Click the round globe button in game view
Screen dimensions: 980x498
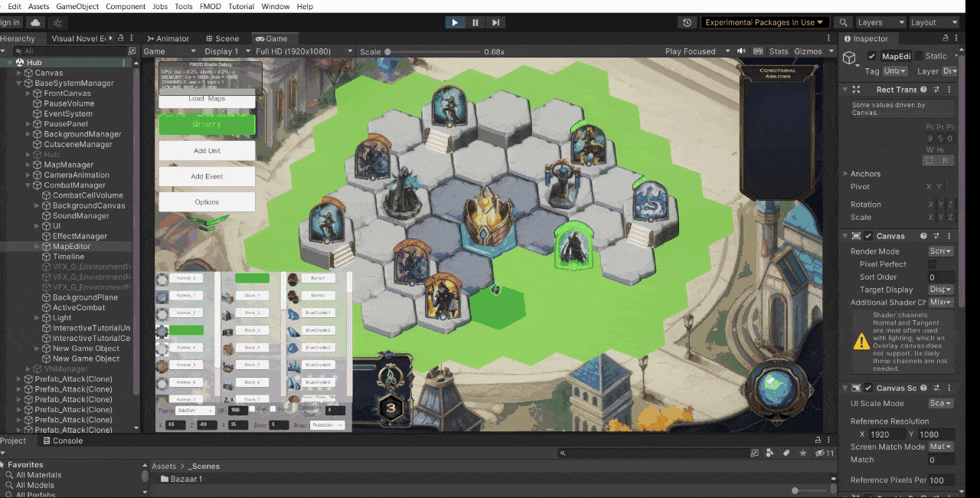pyautogui.click(x=776, y=389)
